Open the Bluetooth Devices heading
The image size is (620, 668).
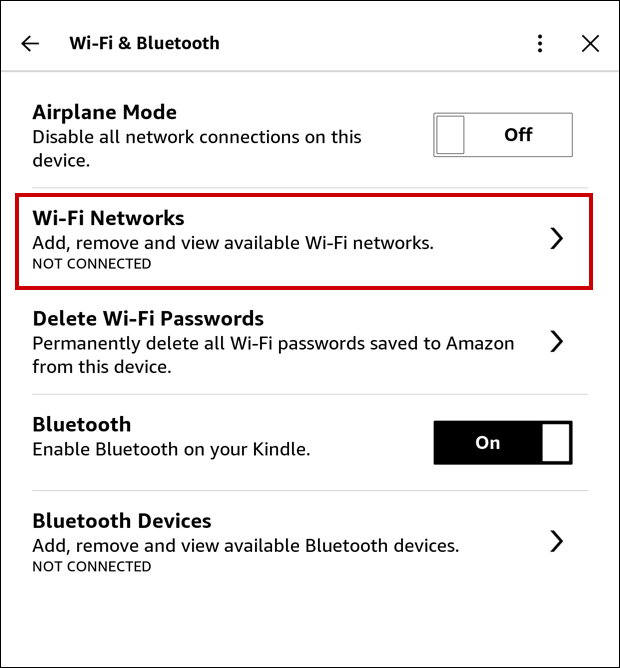pyautogui.click(x=122, y=521)
